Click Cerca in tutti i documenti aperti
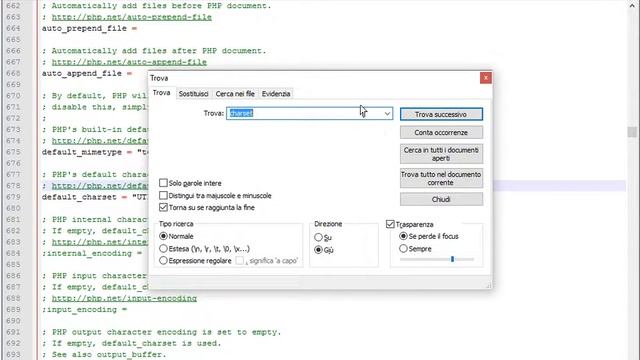The height and width of the screenshot is (360, 640). click(441, 154)
